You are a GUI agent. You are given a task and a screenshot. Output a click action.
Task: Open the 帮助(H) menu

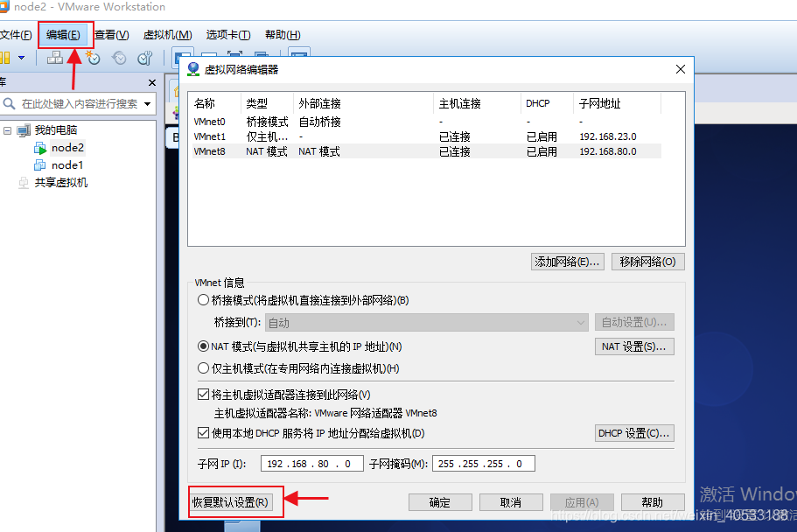[x=283, y=35]
